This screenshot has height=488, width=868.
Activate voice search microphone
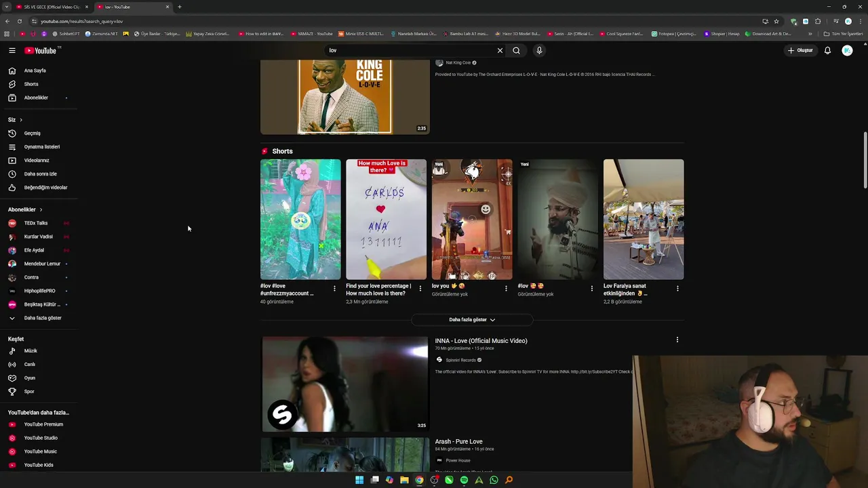[x=539, y=50]
